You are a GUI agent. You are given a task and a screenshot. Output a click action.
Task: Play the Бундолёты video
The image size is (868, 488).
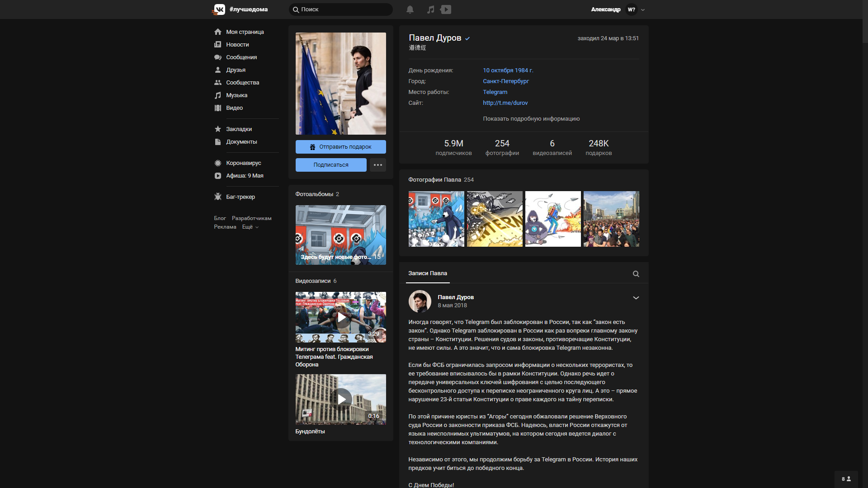tap(341, 399)
